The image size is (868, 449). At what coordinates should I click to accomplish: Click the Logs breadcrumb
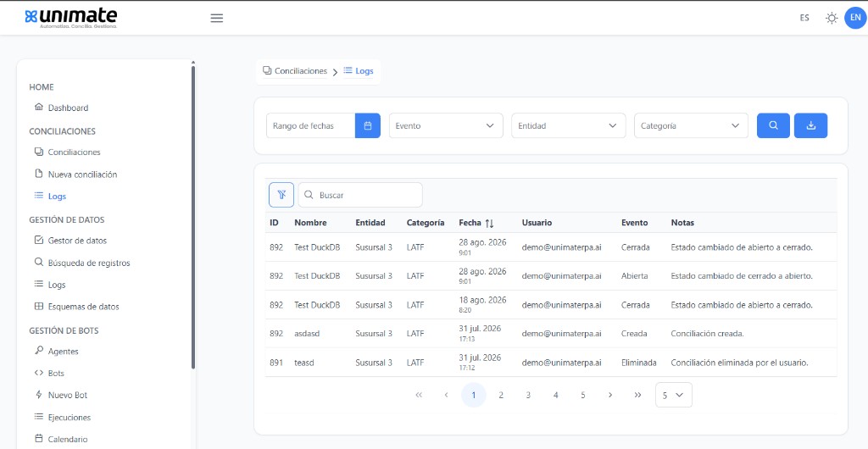pos(359,71)
